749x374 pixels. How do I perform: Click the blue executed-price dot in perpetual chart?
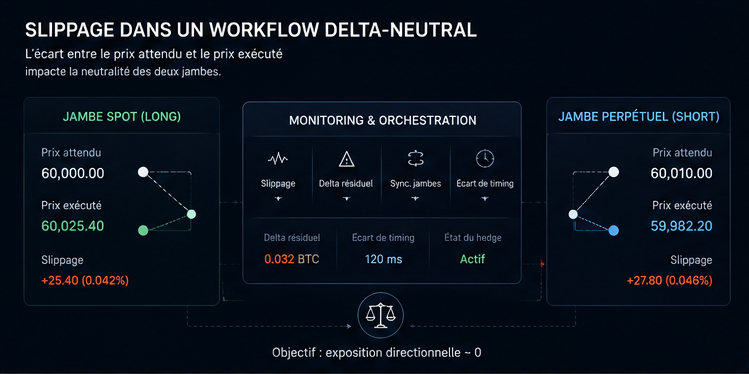click(x=614, y=231)
